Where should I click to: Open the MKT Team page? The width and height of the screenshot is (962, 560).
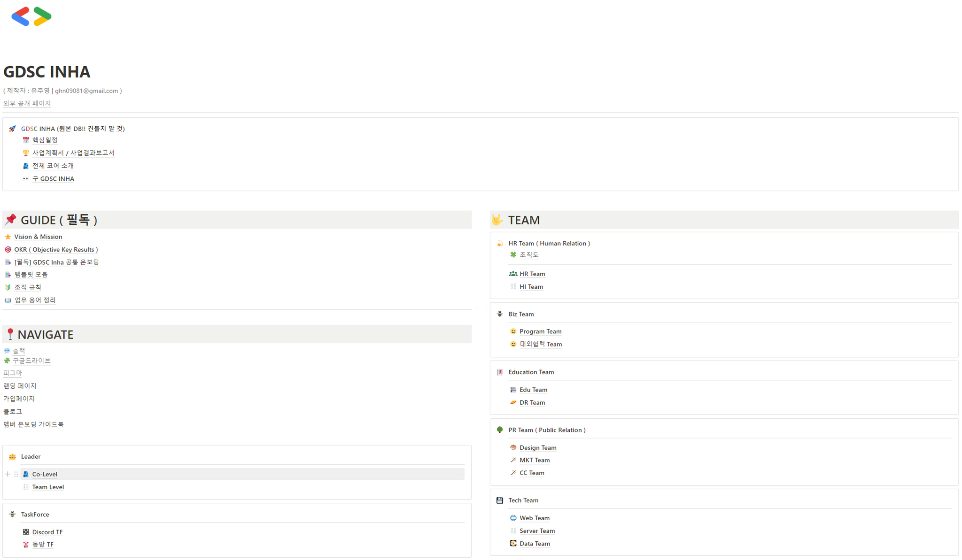point(535,460)
